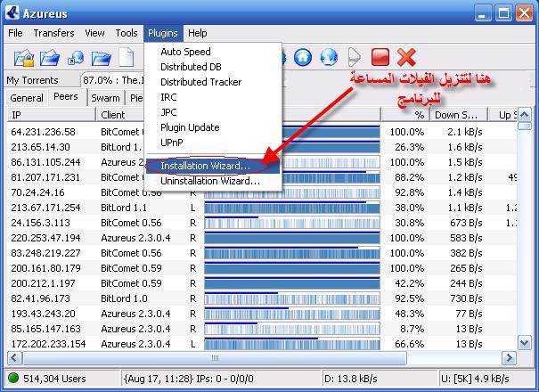The image size is (539, 392).
Task: Switch to the My Torrents tab
Action: tap(33, 80)
